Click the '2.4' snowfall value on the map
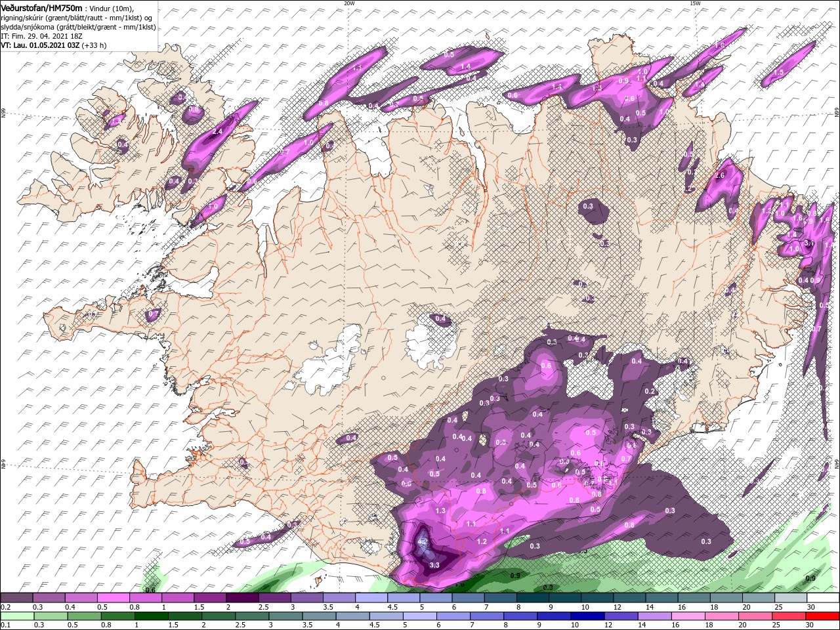Screen dimensions: 840x630 click(x=217, y=132)
